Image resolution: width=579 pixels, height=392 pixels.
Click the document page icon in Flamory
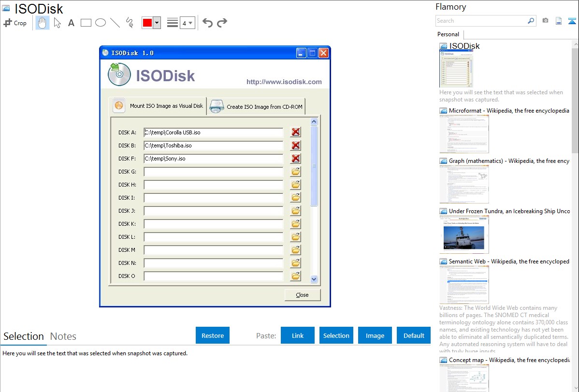pyautogui.click(x=559, y=21)
